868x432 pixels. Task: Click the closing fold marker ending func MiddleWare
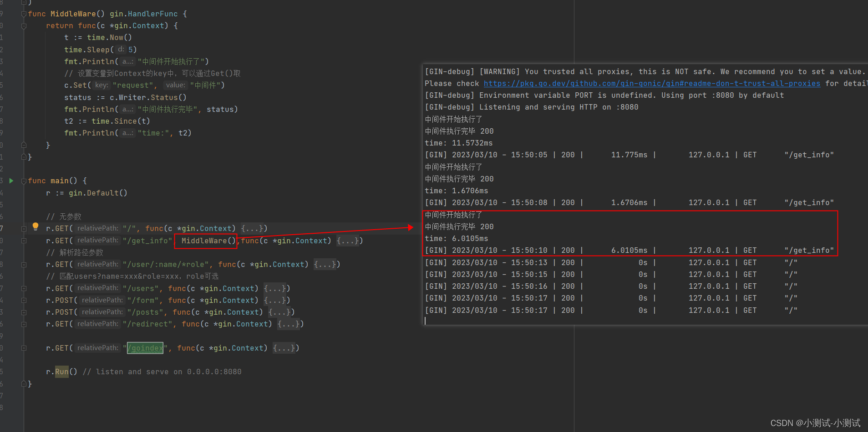click(24, 157)
